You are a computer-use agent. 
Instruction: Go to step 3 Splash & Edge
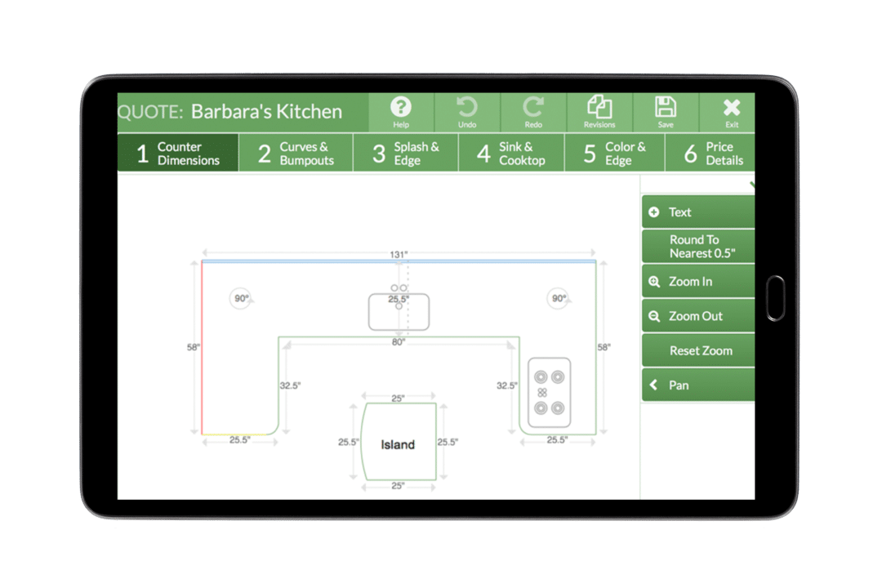click(406, 153)
